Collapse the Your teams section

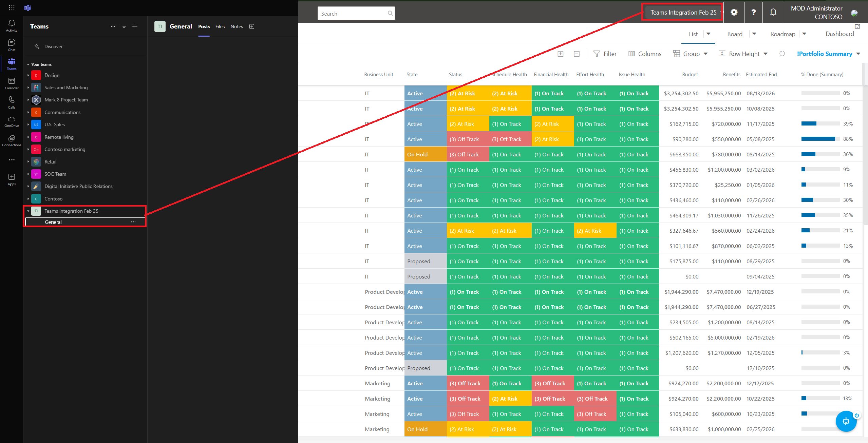pyautogui.click(x=28, y=64)
